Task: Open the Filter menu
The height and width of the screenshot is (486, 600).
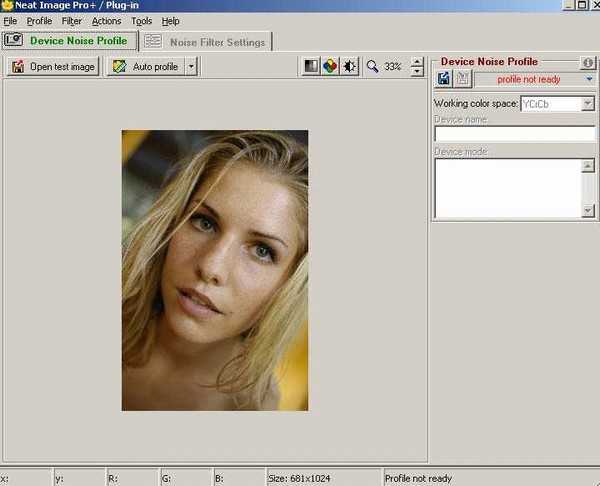Action: pos(71,21)
